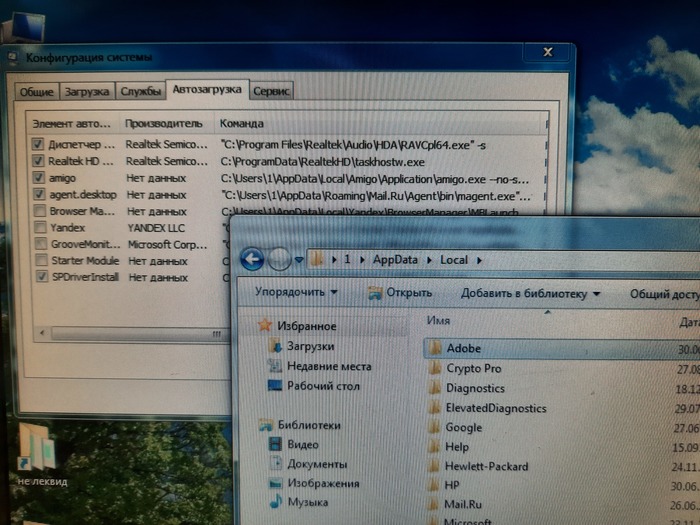This screenshot has width=700, height=525.
Task: Select the Crypto Pro folder icon
Action: click(x=434, y=368)
